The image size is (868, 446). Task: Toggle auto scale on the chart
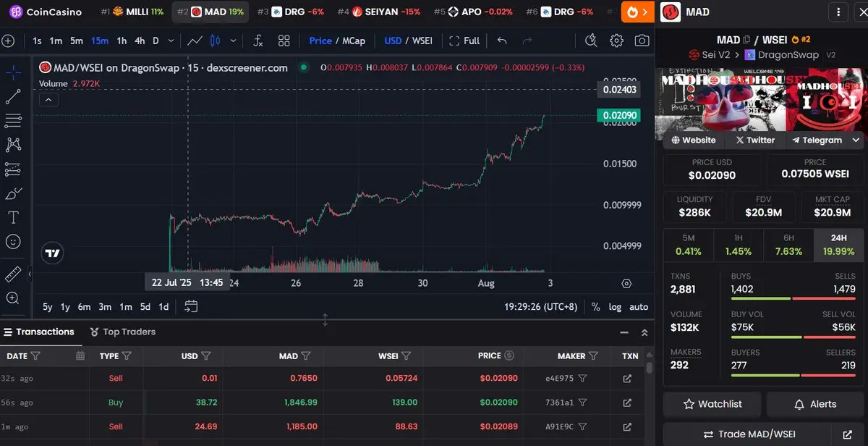(x=639, y=306)
